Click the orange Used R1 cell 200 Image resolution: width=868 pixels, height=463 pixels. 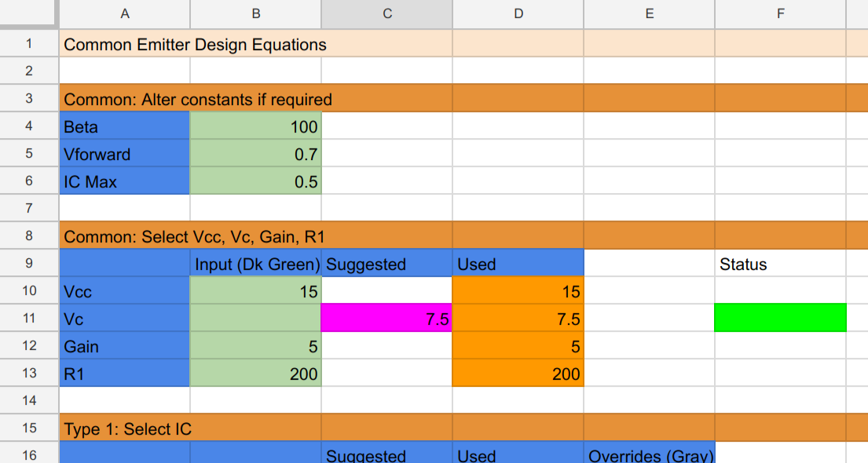(518, 374)
